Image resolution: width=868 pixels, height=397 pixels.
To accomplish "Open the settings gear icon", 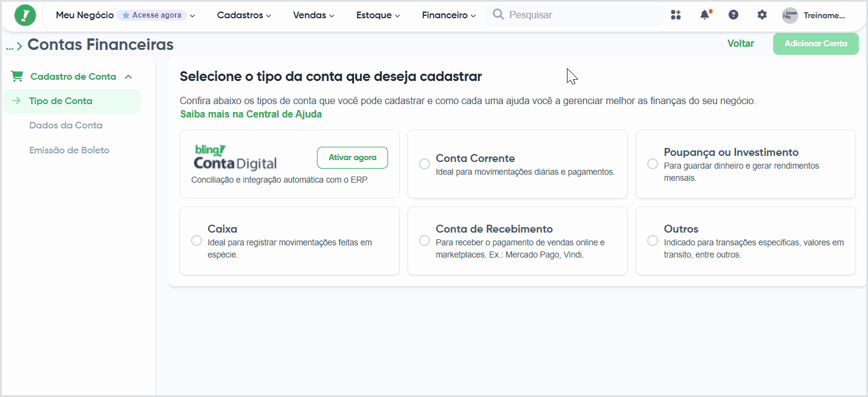I will [x=762, y=15].
